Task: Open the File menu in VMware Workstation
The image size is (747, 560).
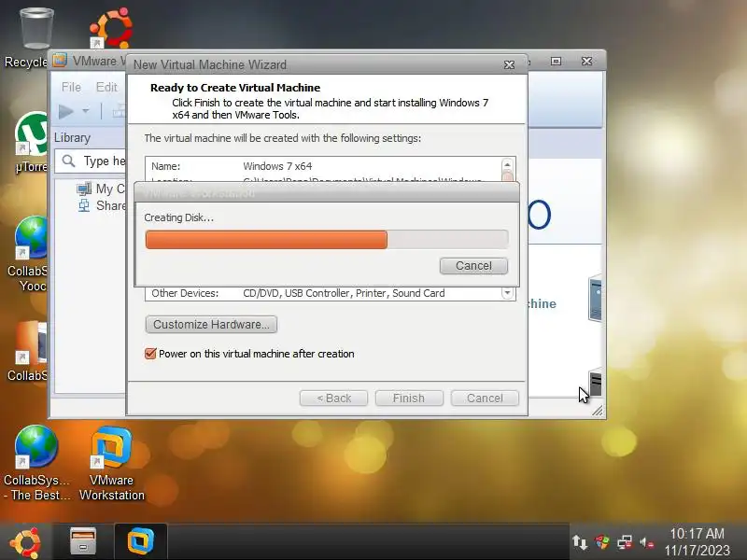Action: click(x=71, y=87)
